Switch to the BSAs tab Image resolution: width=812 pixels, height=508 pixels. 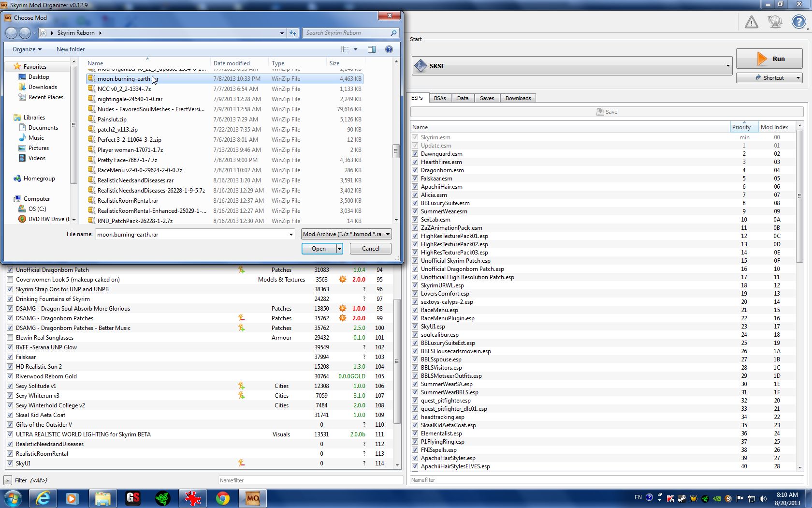pos(439,98)
